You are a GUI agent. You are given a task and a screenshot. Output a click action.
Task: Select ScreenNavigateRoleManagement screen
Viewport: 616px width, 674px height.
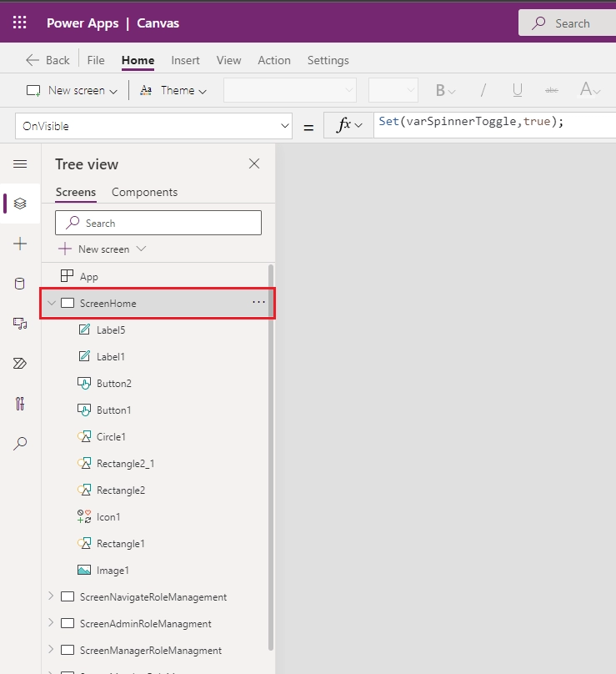click(x=153, y=597)
